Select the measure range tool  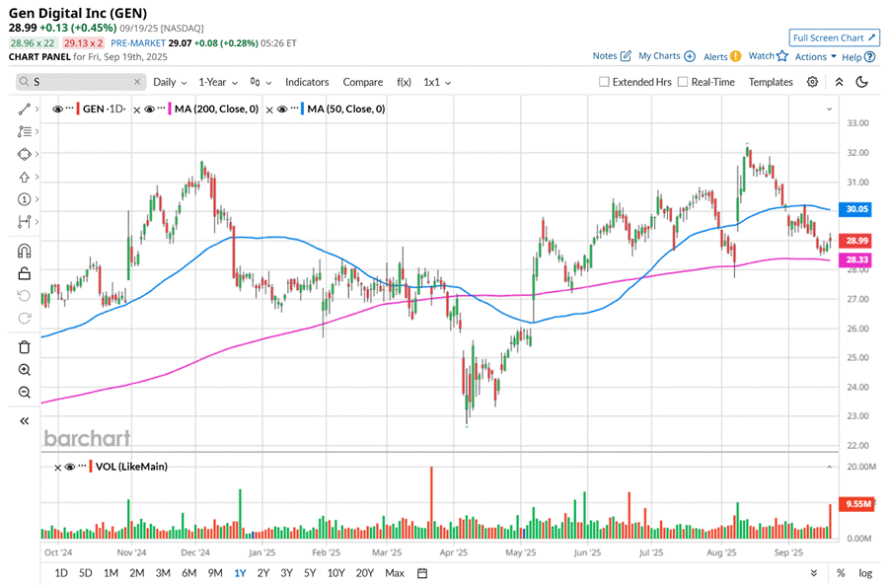point(24,222)
